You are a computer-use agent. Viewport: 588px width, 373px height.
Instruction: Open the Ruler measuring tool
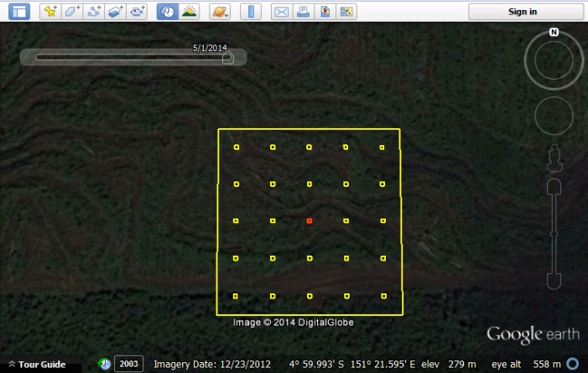click(x=251, y=12)
